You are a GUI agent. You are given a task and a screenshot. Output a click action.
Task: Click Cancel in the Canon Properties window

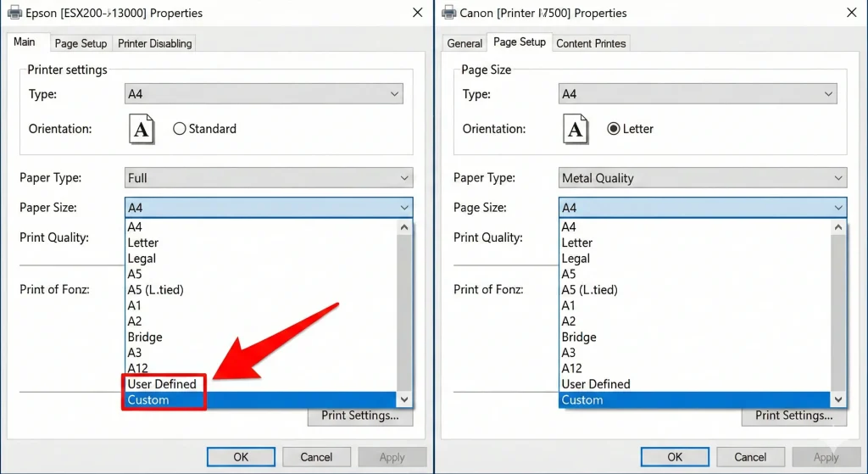751,457
